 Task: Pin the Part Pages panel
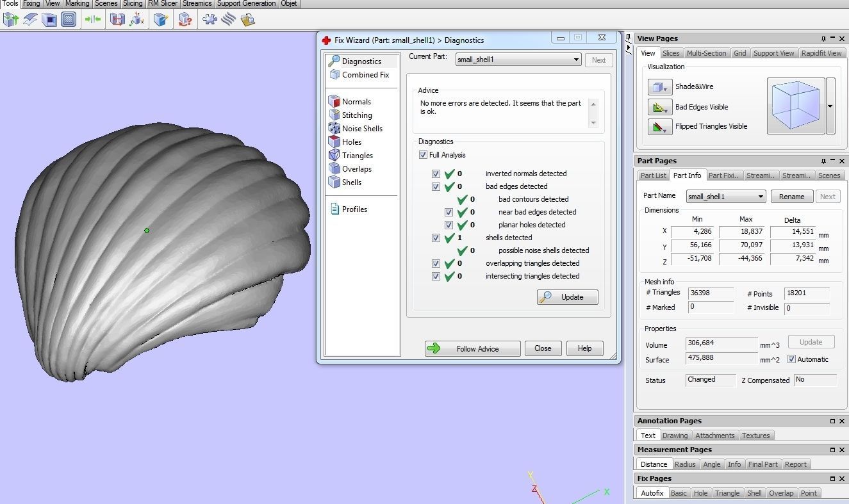click(x=823, y=161)
